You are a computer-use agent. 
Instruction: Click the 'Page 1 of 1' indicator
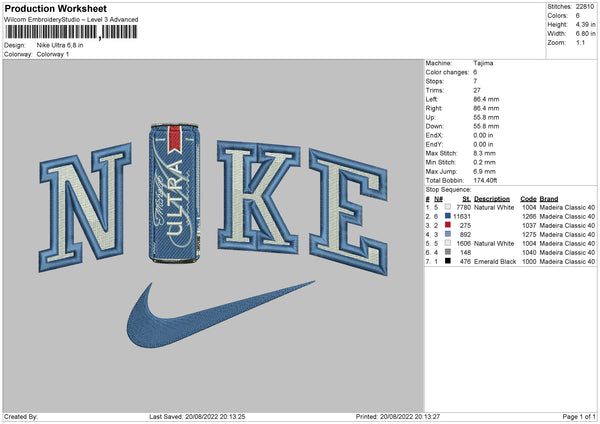click(x=579, y=416)
